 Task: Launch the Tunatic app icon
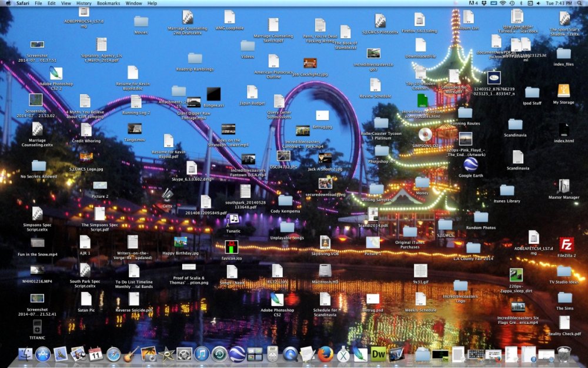coord(233,219)
